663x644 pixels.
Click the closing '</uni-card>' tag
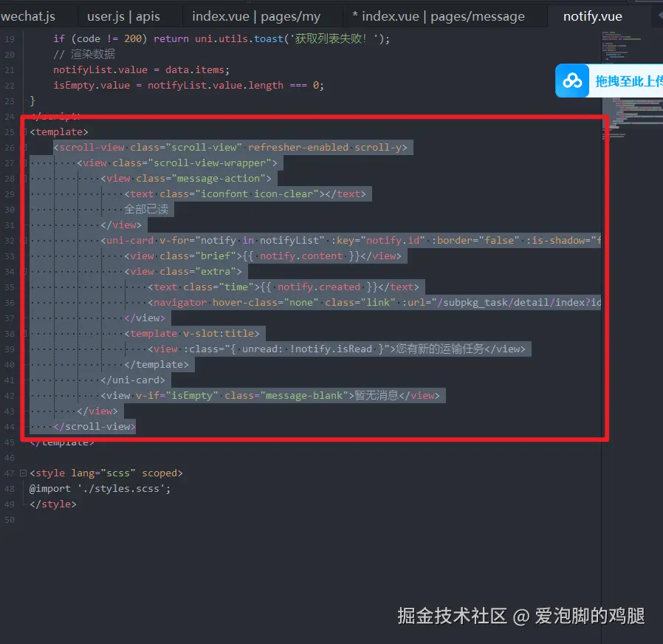(133, 380)
